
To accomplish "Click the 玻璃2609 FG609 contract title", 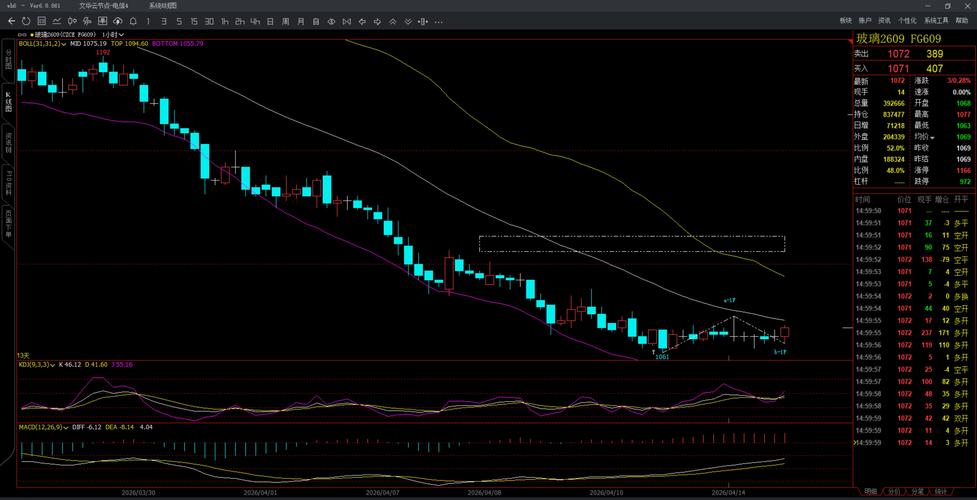I will [898, 39].
